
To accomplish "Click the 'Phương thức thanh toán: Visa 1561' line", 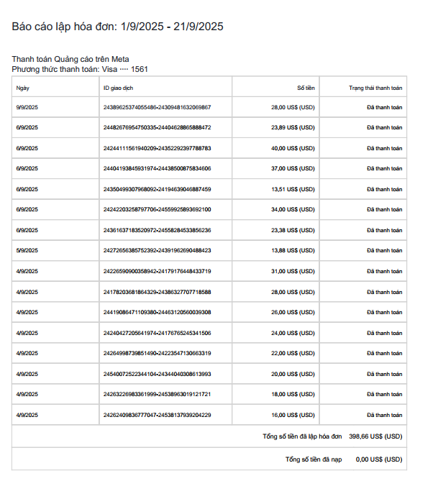I will pyautogui.click(x=80, y=70).
